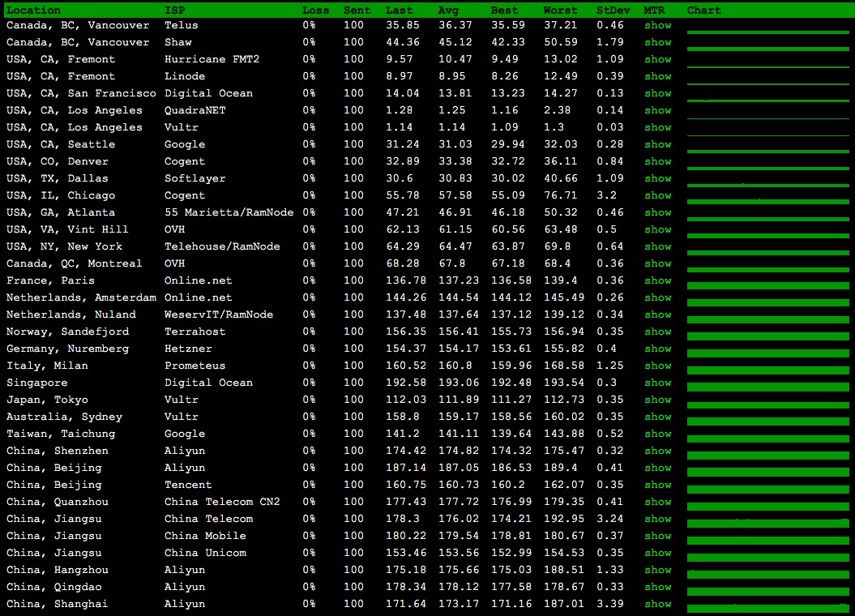Show MTR for Prometeus Milan row
The height and width of the screenshot is (616, 855).
click(x=657, y=366)
